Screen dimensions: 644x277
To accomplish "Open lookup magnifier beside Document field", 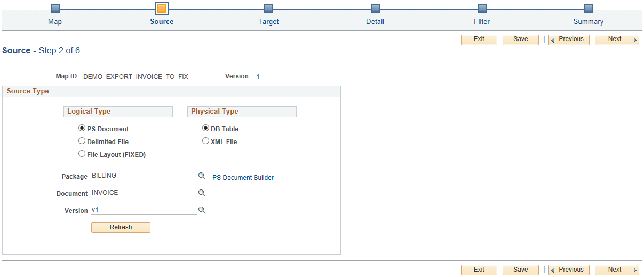I will click(x=202, y=193).
